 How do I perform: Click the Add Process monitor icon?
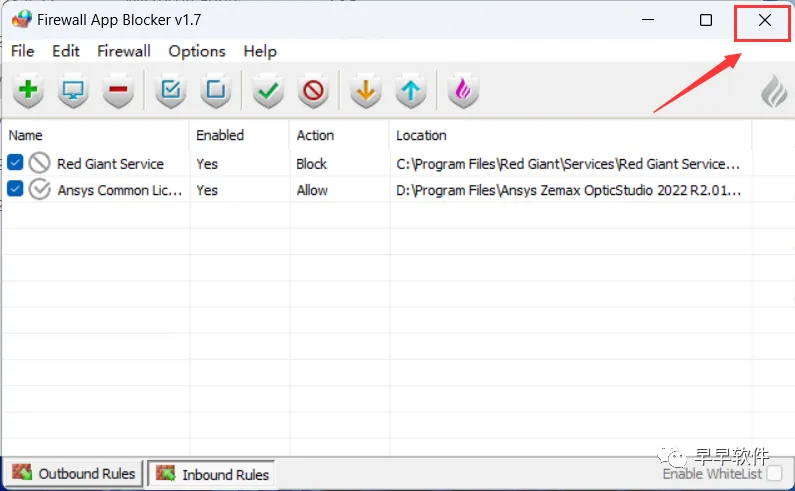[74, 91]
